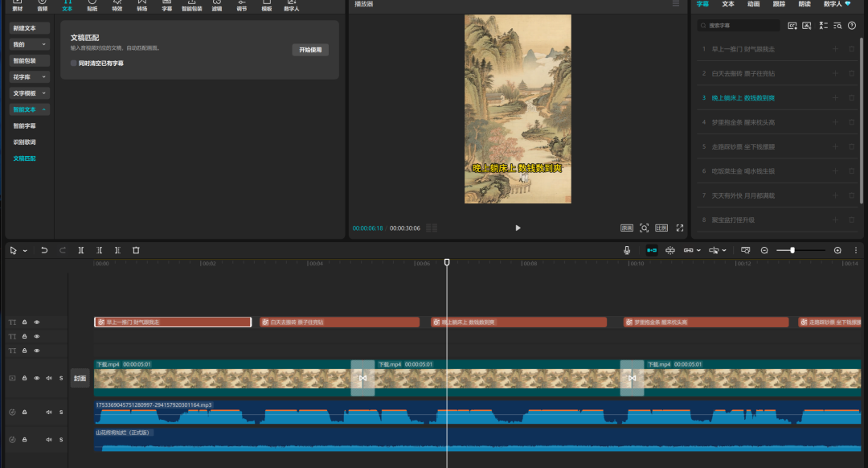Switch to 朗读 tab in right panel
Screen dimensions: 868x468
(x=805, y=4)
